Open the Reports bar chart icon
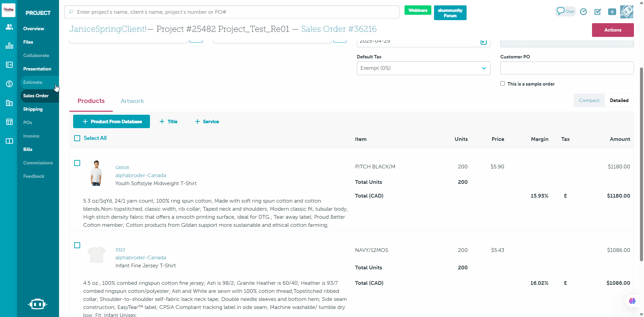 pyautogui.click(x=9, y=46)
